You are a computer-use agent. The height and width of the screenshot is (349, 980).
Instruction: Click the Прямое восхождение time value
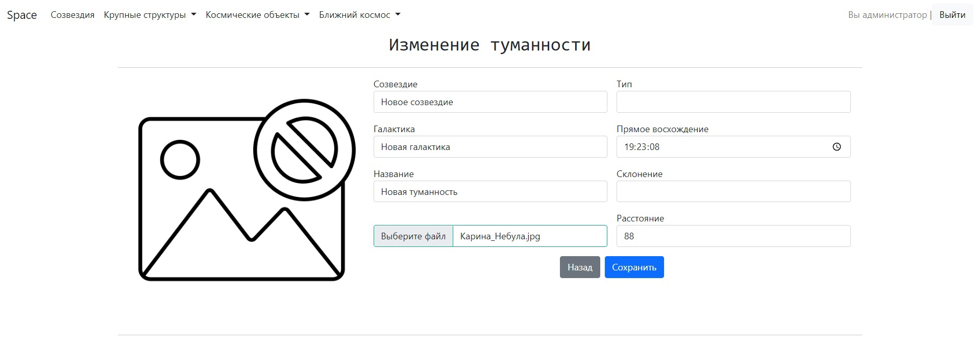(x=642, y=147)
